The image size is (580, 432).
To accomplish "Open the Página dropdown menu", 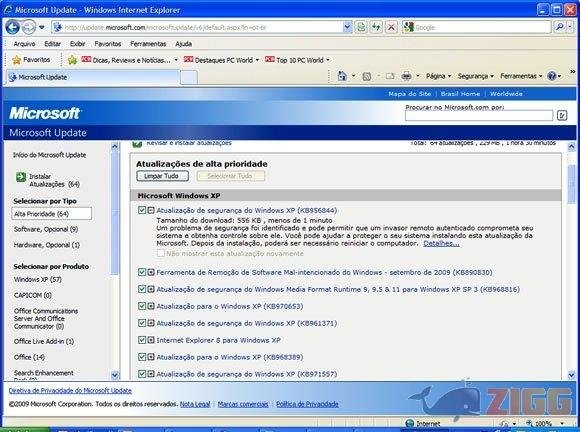I will pyautogui.click(x=438, y=76).
